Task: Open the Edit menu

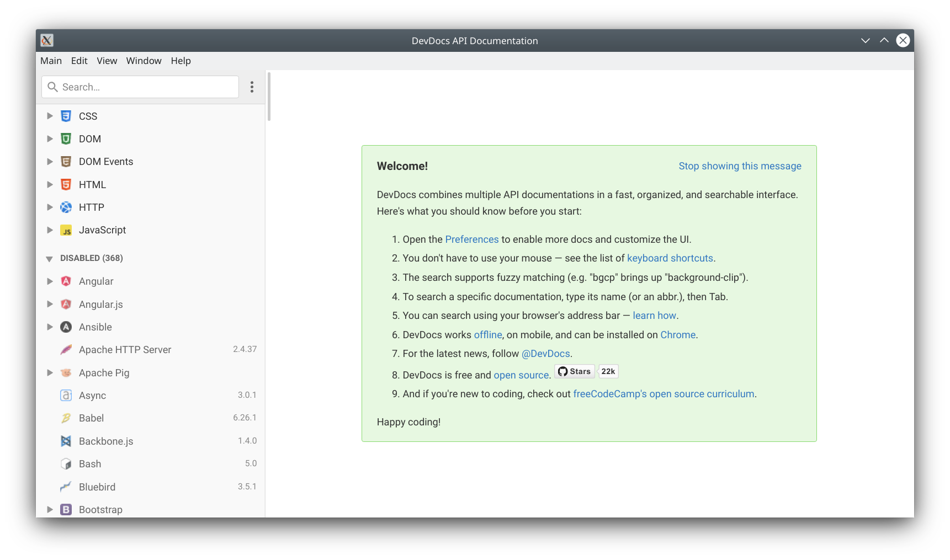Action: [79, 61]
